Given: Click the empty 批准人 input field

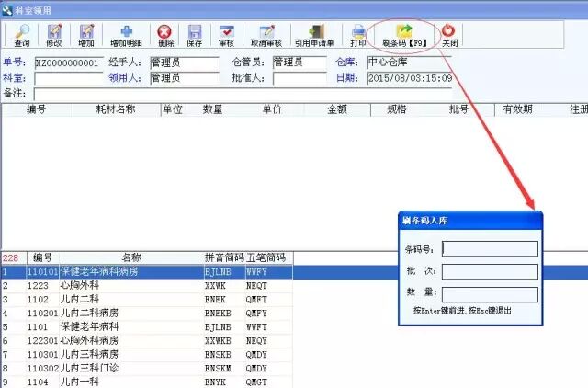Looking at the screenshot, I should [300, 78].
